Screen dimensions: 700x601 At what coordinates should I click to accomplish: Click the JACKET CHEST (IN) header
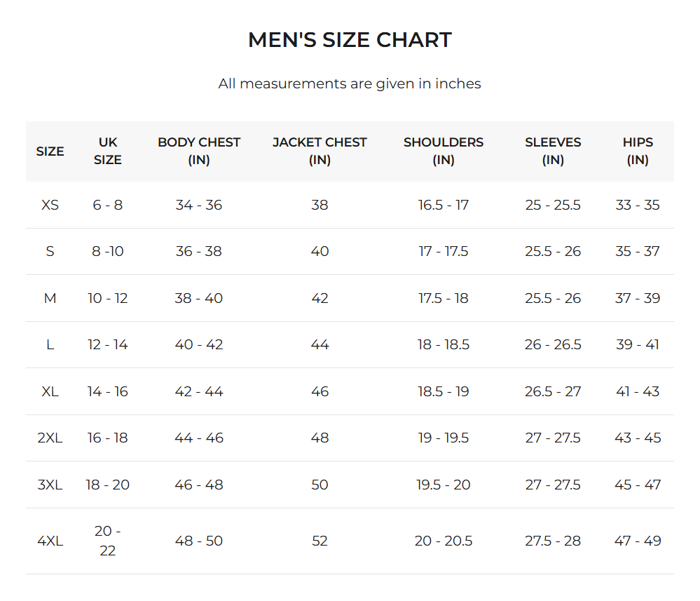(x=320, y=151)
